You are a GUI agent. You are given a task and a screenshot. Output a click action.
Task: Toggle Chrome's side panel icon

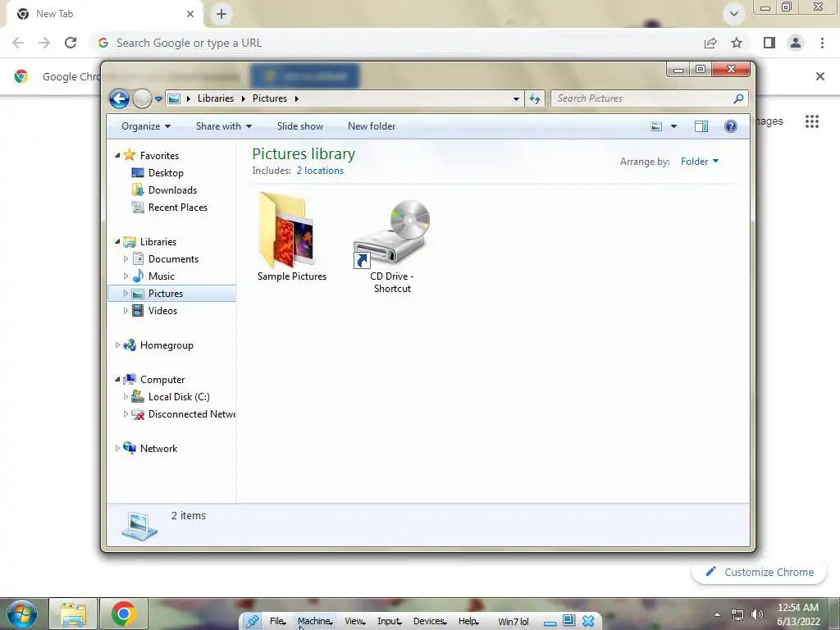769,43
